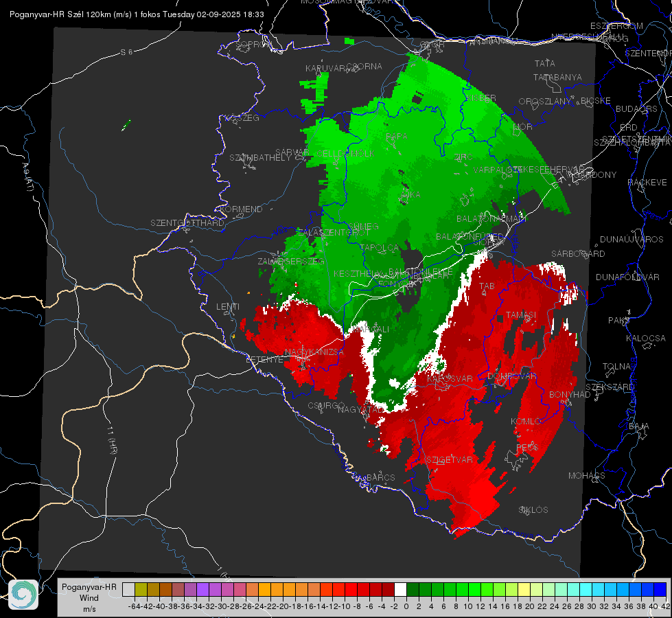Select the DUNAUJVAROS town label
Viewport: 672px width, 618px height.
click(x=632, y=240)
